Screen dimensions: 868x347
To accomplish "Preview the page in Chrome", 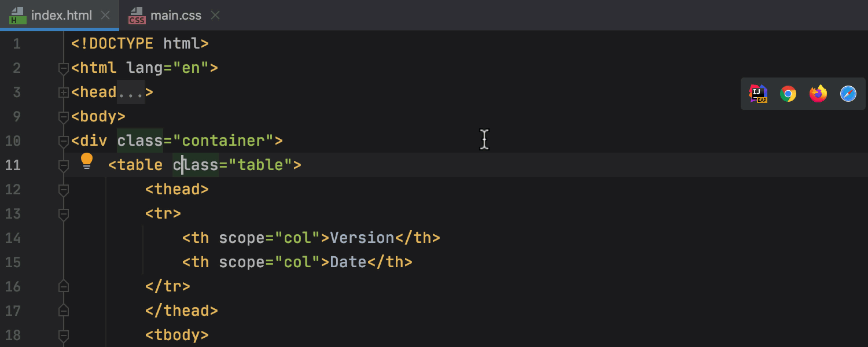I will (x=788, y=93).
